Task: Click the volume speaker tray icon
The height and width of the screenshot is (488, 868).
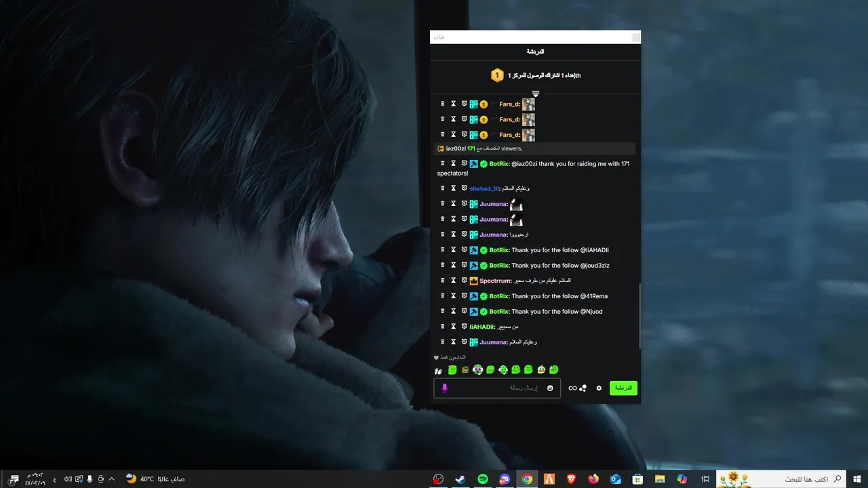Action: 68,479
